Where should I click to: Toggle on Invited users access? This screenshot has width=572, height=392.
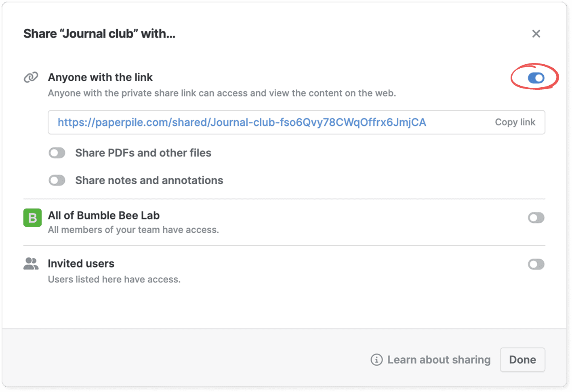(x=536, y=264)
